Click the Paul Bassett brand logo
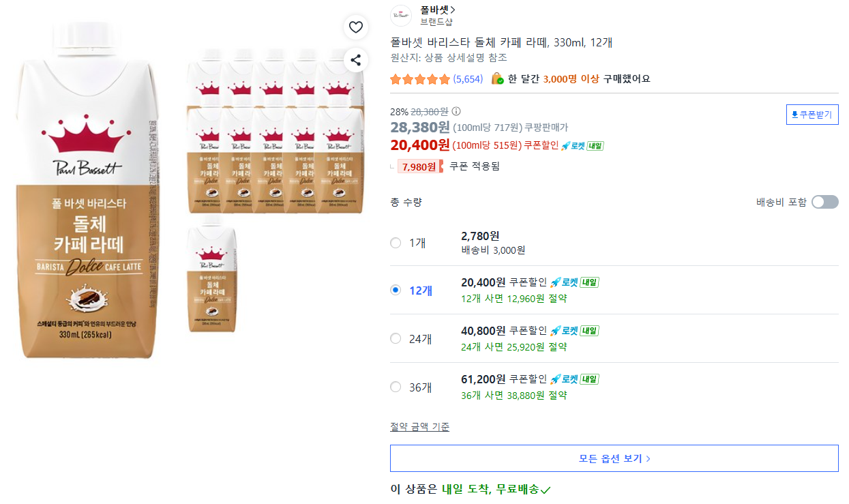 401,16
